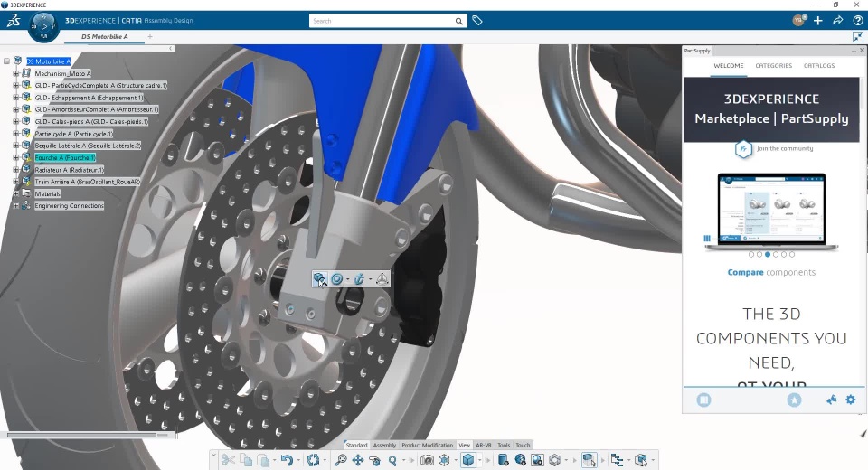The image size is (868, 470).
Task: Click the Paste clipboard tool
Action: (x=263, y=460)
